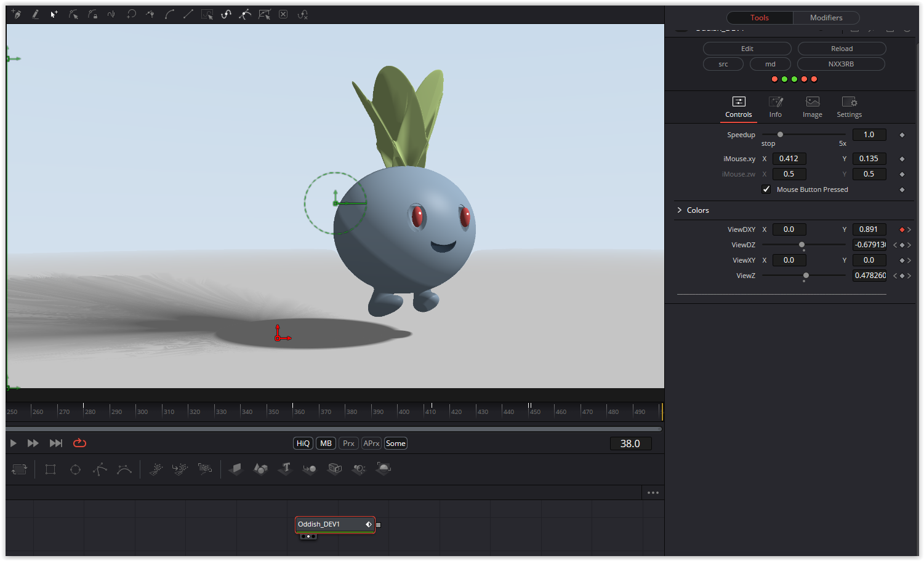
Task: Toggle the Some render mode button
Action: pos(396,444)
